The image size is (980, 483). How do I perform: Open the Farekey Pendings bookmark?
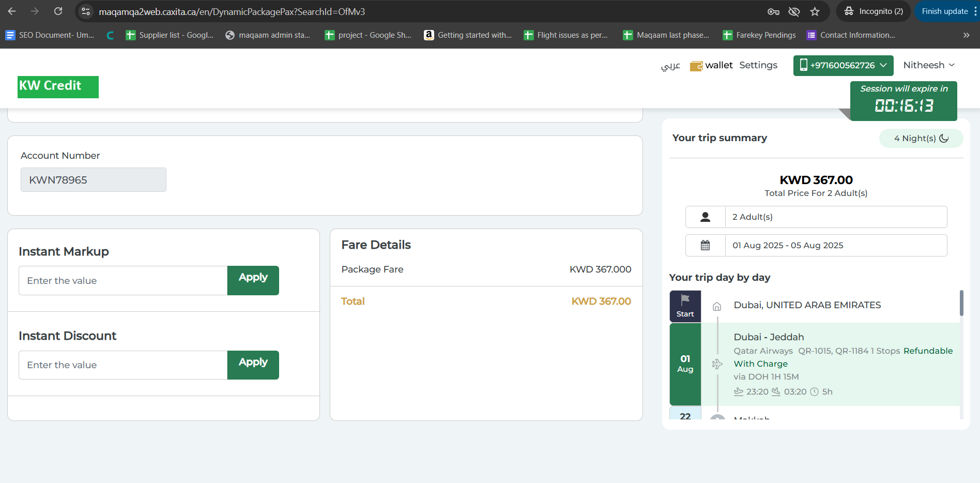coord(759,35)
